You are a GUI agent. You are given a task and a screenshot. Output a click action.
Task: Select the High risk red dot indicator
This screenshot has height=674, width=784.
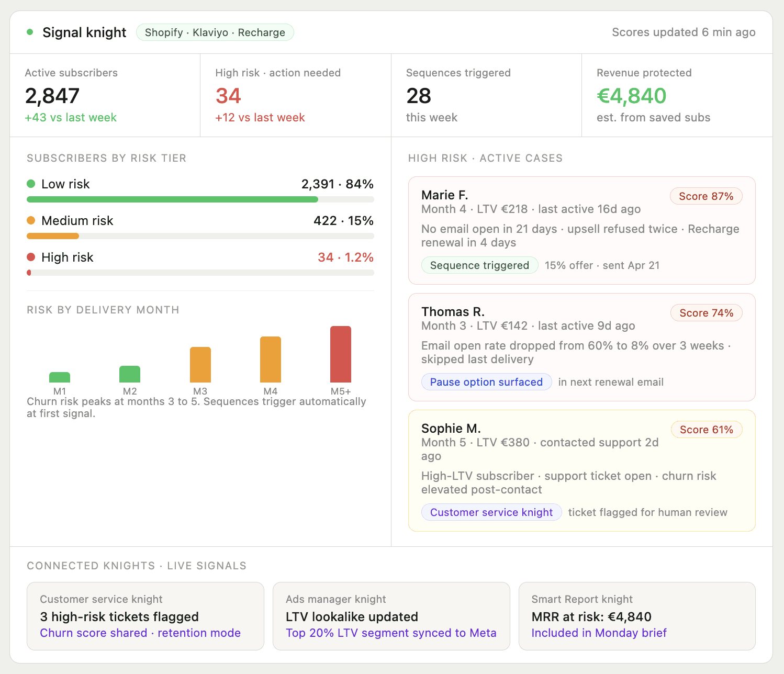pyautogui.click(x=30, y=257)
